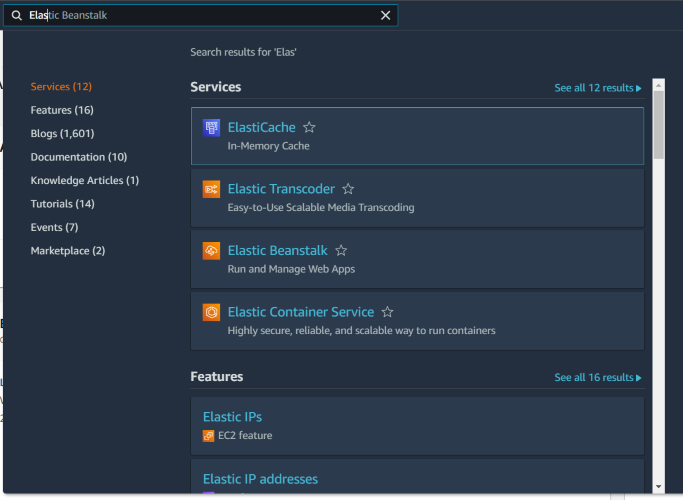This screenshot has height=500, width=683.
Task: Click the Elastic Transcoder service icon
Action: [x=211, y=189]
